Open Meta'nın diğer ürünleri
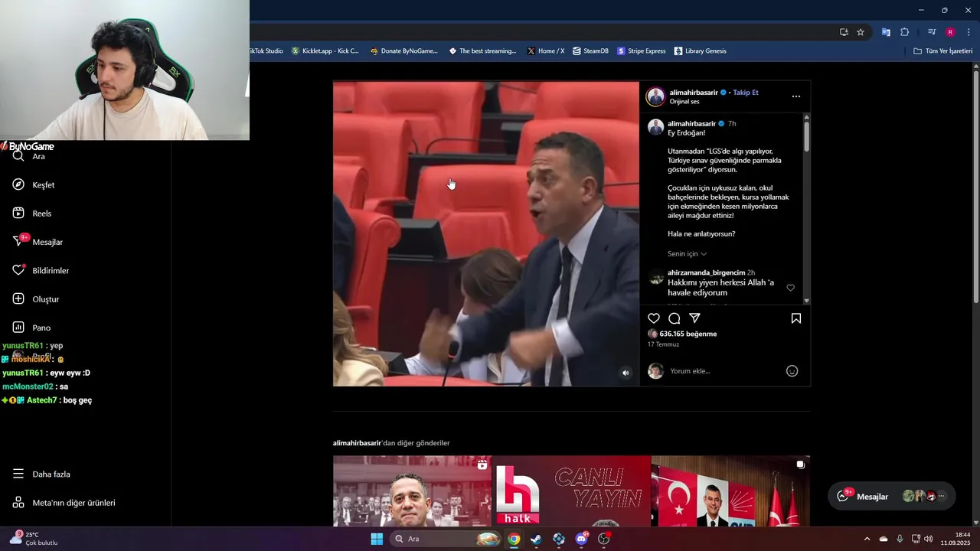This screenshot has width=980, height=551. point(64,503)
